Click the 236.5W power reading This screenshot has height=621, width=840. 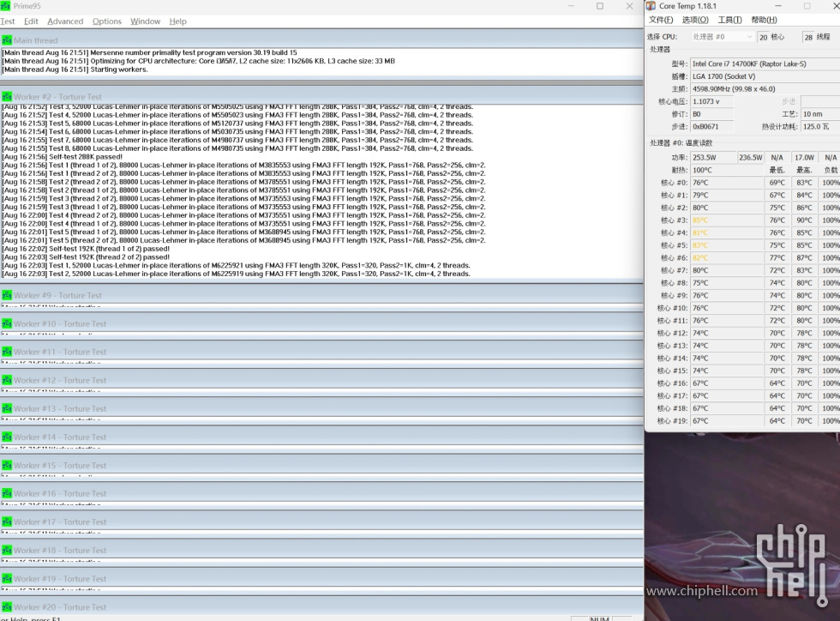[x=751, y=158]
